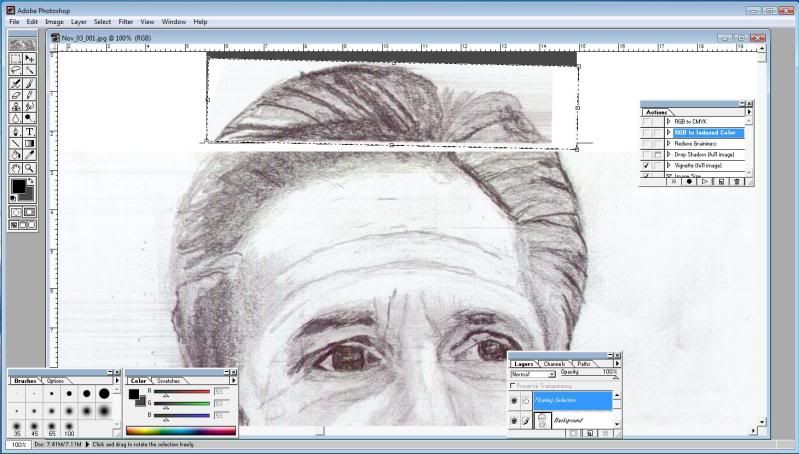Image resolution: width=799 pixels, height=454 pixels.
Task: Toggle the item checkbox for RGB to CMYK action
Action: tap(646, 122)
